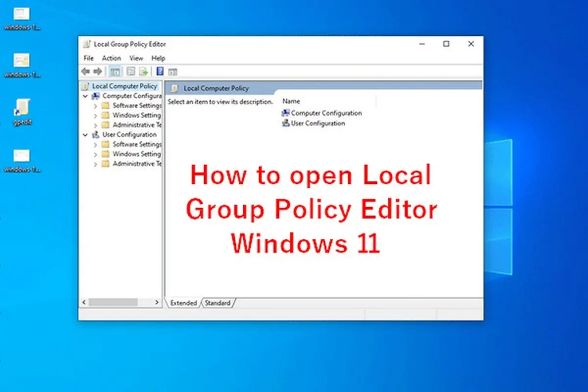
Task: Select Computer Configuration in the details pane
Action: 326,113
